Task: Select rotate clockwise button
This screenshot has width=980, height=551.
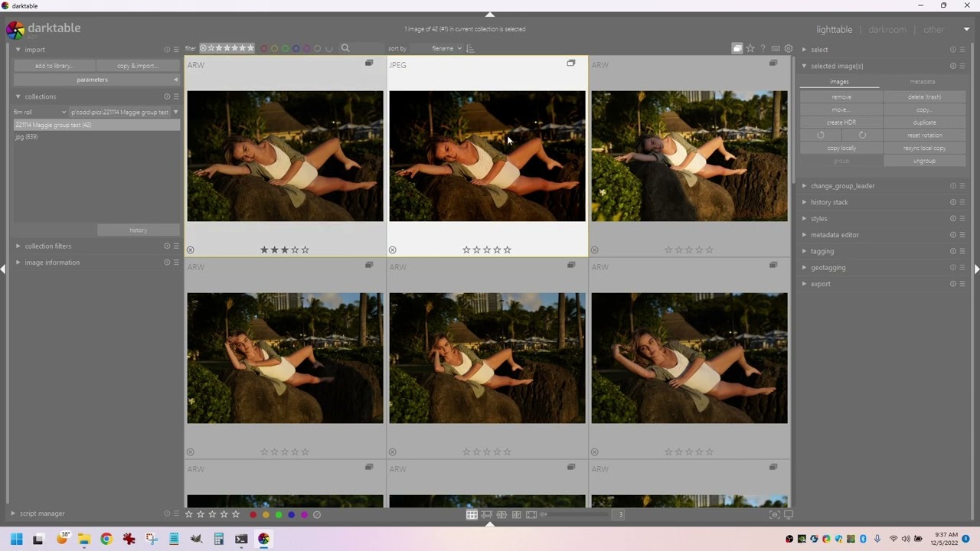Action: tap(862, 135)
